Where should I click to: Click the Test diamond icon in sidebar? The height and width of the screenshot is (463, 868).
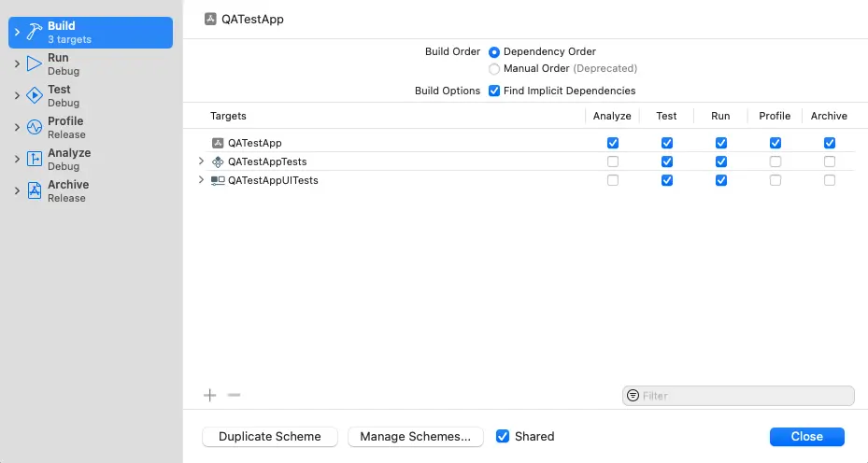coord(34,95)
